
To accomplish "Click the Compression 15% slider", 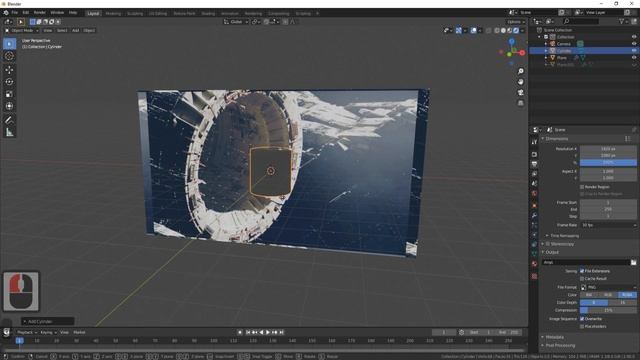I will 608,310.
